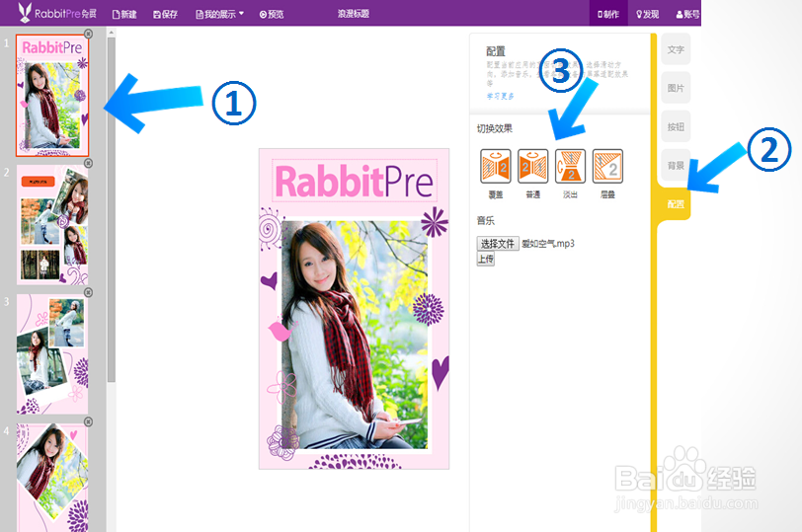
Task: Choose the 普通 normal transition effect icon
Action: [533, 166]
